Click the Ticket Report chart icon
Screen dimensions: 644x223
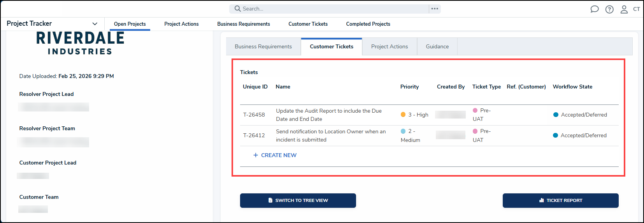(x=541, y=200)
